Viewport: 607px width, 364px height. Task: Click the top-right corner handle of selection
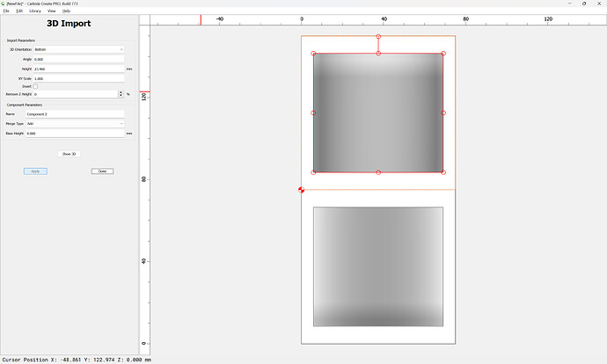(443, 54)
